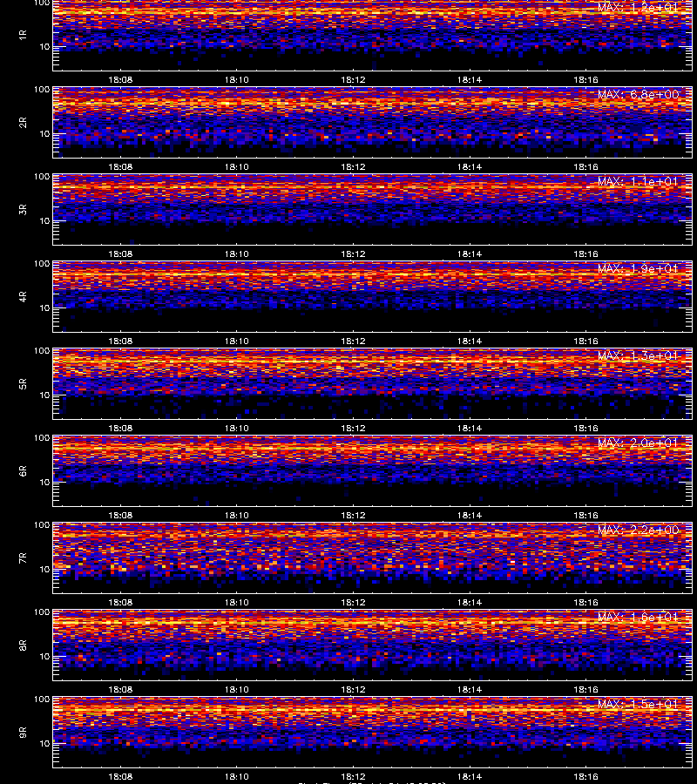
Task: Click the 4R panel axis label
Action: [23, 296]
